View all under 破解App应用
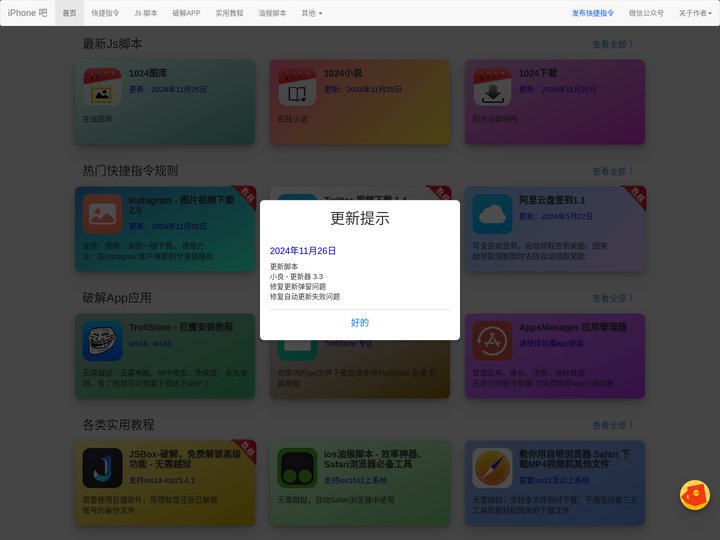Image resolution: width=720 pixels, height=540 pixels. click(613, 298)
